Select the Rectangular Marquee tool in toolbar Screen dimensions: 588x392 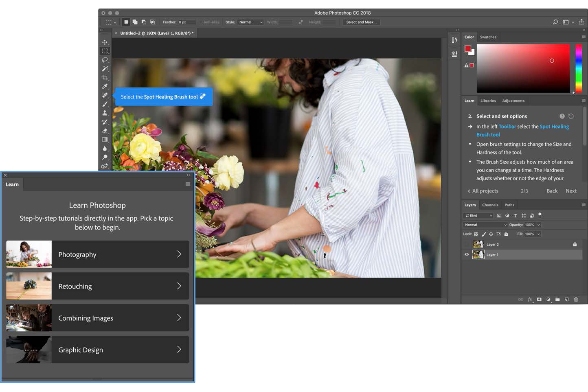click(105, 51)
